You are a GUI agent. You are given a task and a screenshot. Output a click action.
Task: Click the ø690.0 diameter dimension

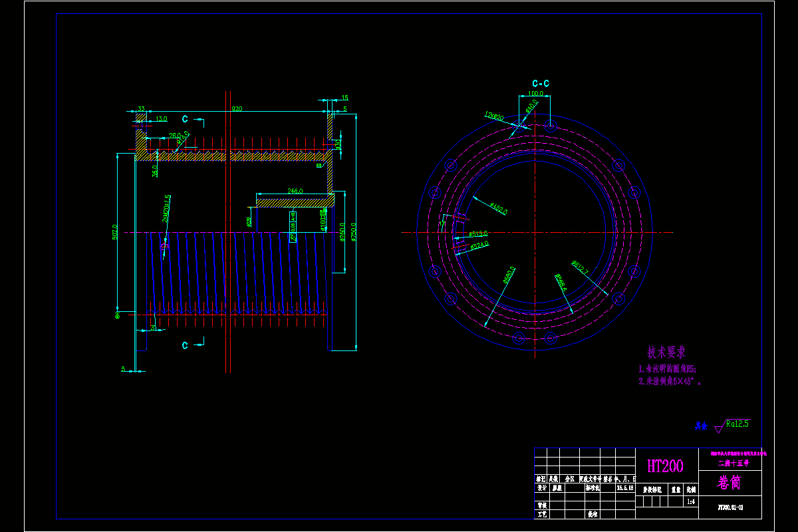(x=509, y=275)
